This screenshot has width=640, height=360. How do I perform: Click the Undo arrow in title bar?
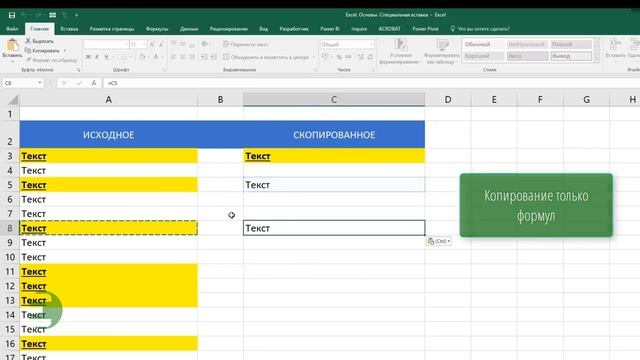point(24,15)
